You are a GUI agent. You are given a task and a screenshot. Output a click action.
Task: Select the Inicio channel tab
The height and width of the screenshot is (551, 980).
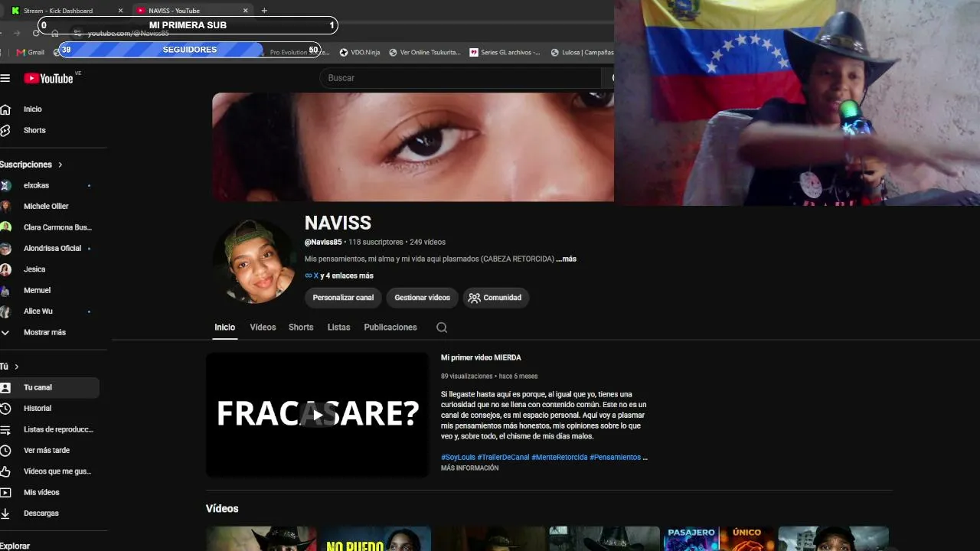(224, 328)
